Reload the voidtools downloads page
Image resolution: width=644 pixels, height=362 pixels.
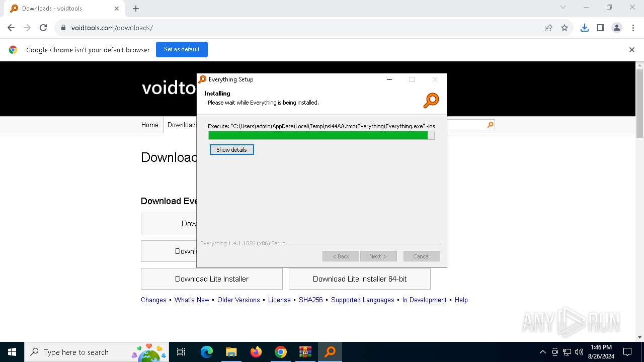click(43, 28)
